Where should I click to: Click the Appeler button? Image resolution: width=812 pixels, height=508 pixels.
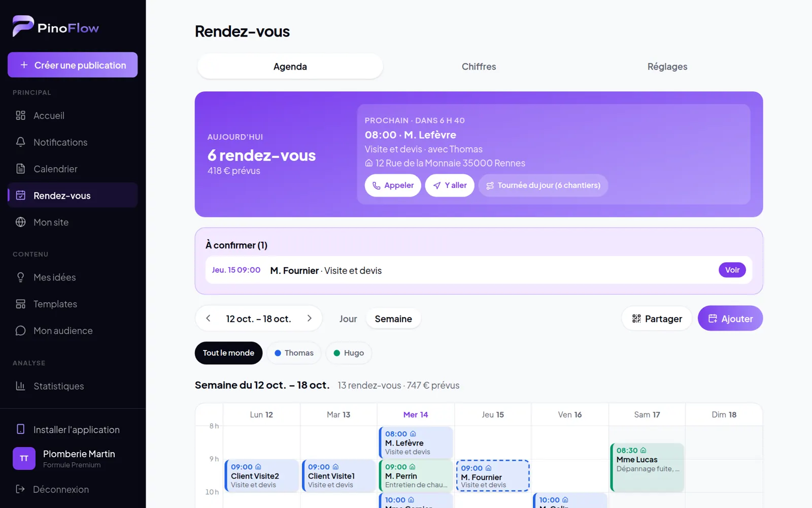pos(393,185)
